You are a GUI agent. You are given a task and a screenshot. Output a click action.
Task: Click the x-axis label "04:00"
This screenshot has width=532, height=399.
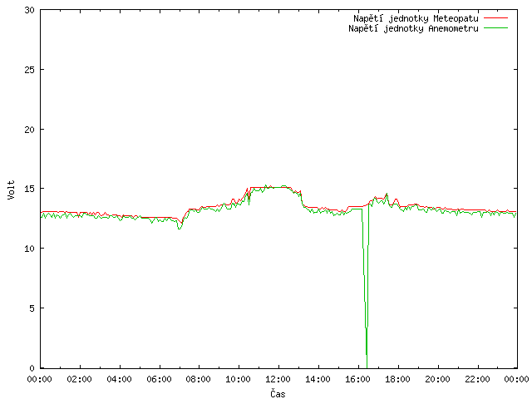tap(119, 379)
